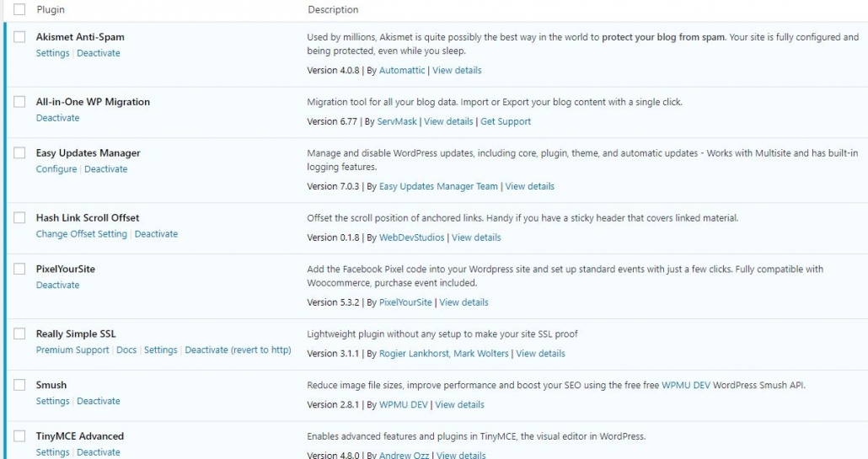Deactivate the TinyMCE Advanced plugin
The height and width of the screenshot is (459, 868).
pyautogui.click(x=99, y=451)
